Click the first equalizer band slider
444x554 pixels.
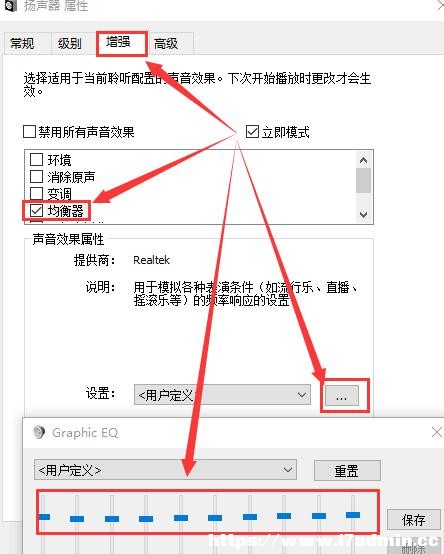click(44, 517)
